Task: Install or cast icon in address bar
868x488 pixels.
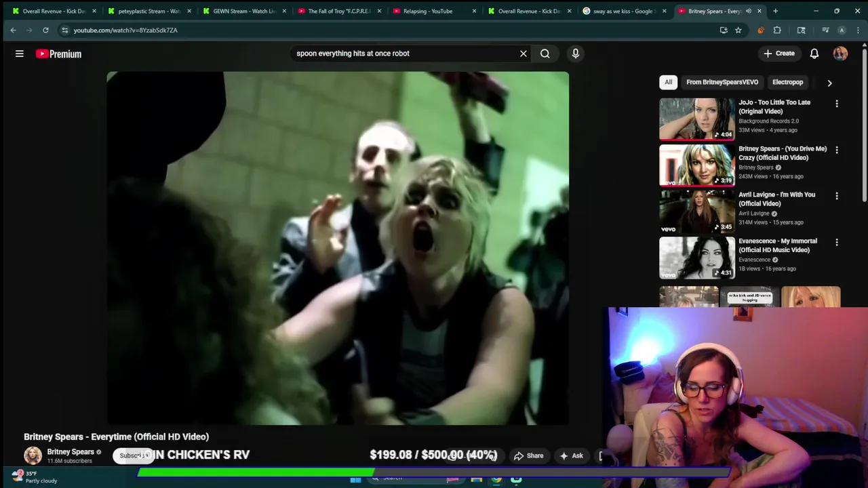Action: coord(724,30)
